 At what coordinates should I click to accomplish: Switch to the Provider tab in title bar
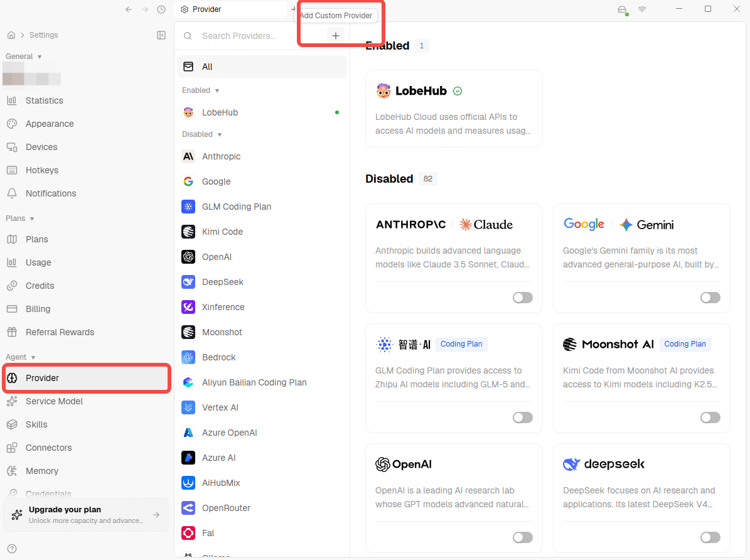point(231,9)
